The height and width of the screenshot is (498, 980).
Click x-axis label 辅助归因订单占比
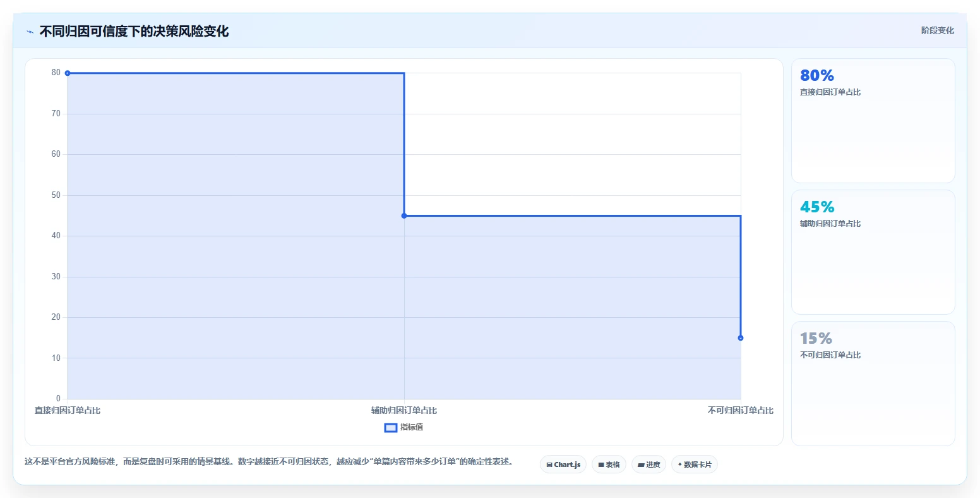[x=404, y=411]
